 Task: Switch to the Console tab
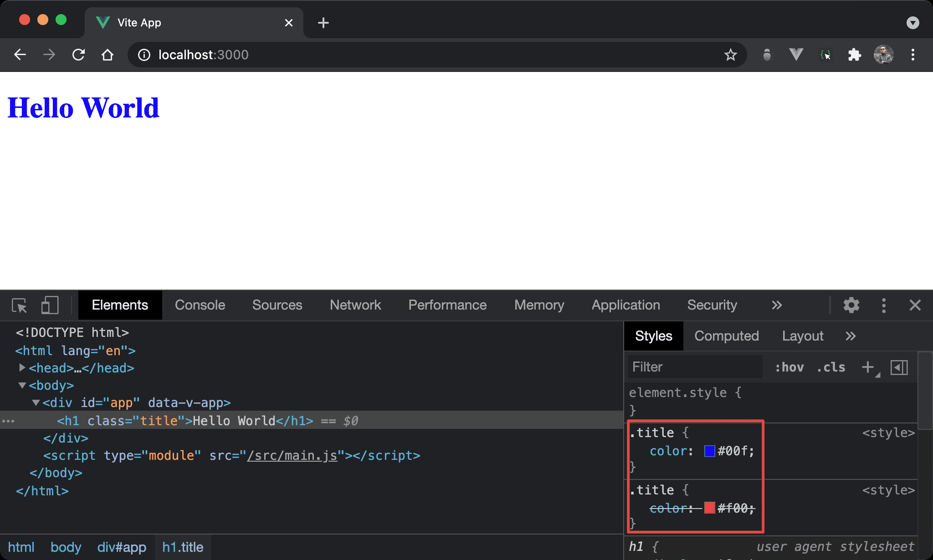pos(200,305)
